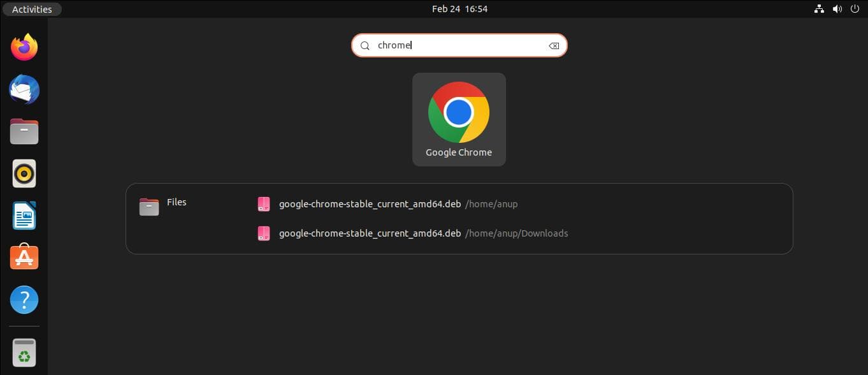Open Ubuntu Software store

(x=24, y=258)
